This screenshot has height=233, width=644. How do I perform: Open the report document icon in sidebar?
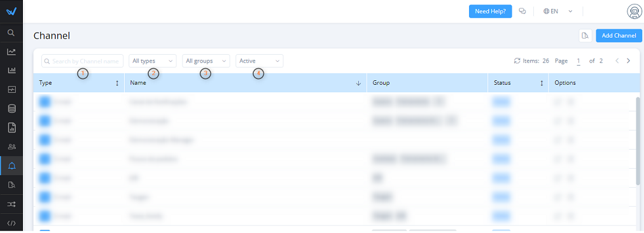coord(11,127)
